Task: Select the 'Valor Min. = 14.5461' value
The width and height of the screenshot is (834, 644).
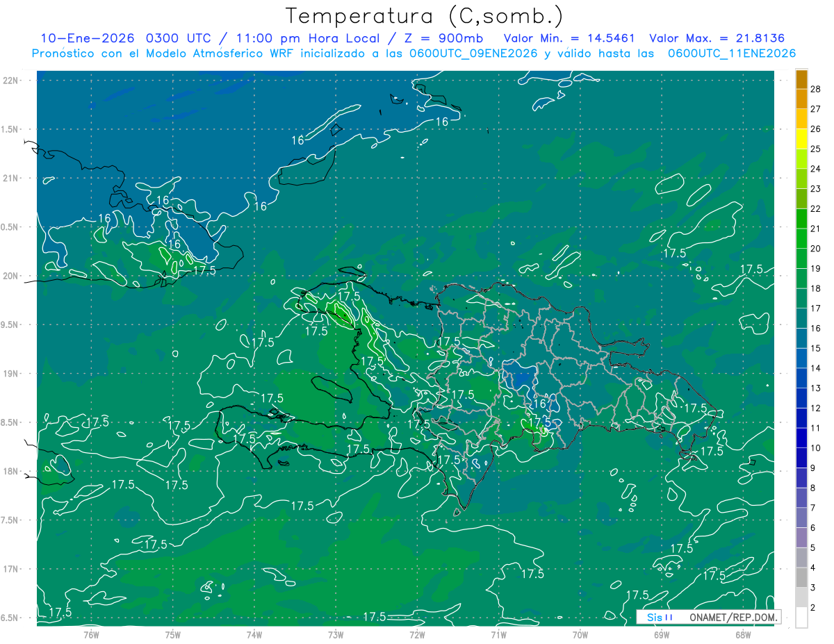Action: tap(569, 38)
